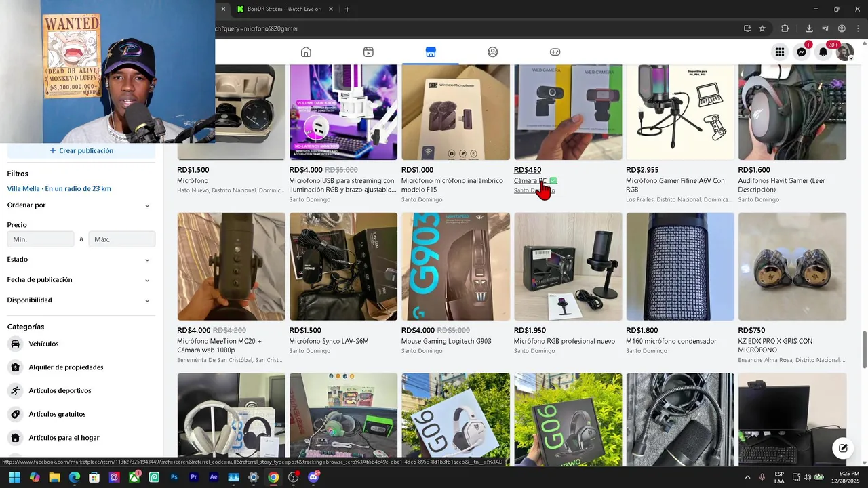Open Messenger chats icon

[802, 52]
